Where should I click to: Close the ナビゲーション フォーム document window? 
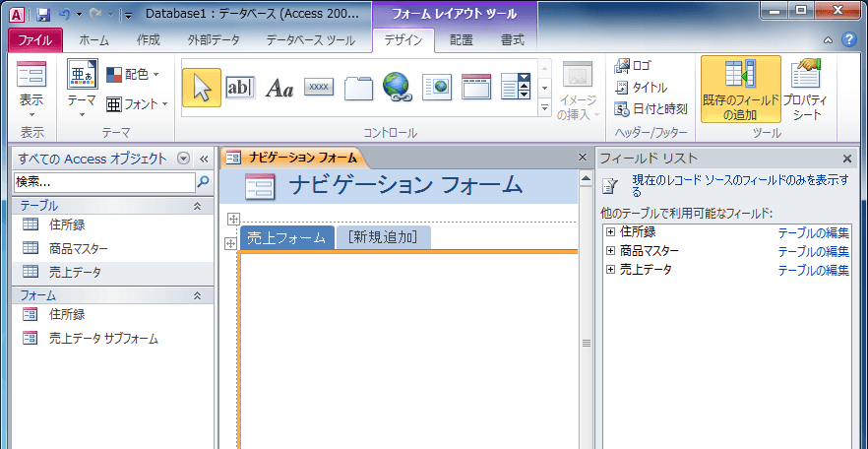coord(583,158)
